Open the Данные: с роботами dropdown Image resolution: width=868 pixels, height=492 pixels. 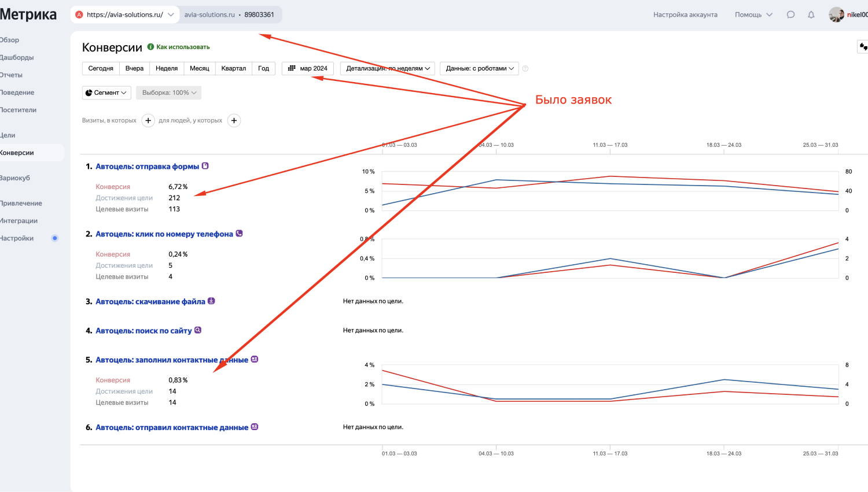click(x=479, y=68)
